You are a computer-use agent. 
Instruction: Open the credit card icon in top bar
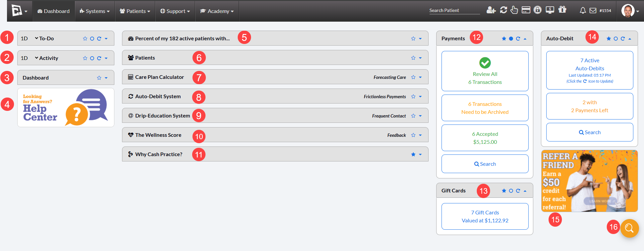(526, 10)
